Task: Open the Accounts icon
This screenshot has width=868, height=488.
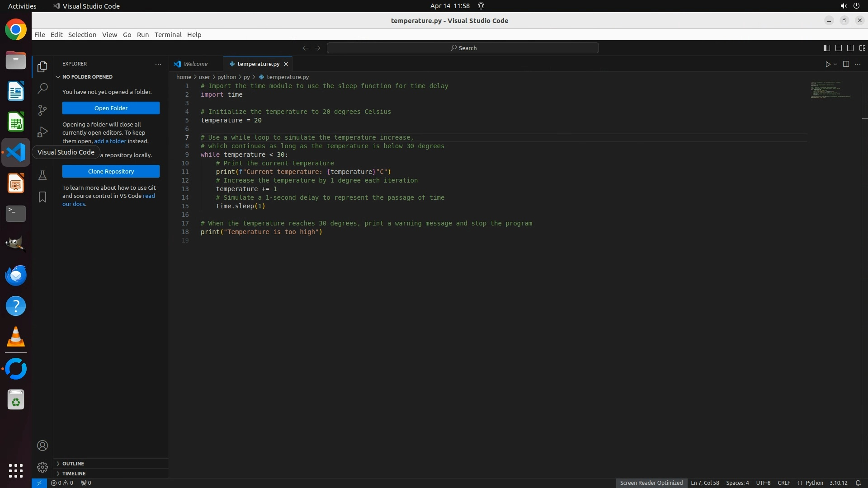Action: [x=42, y=446]
